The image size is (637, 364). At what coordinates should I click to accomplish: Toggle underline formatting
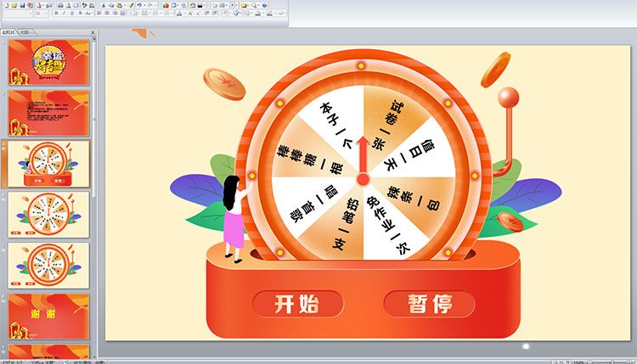click(x=72, y=13)
